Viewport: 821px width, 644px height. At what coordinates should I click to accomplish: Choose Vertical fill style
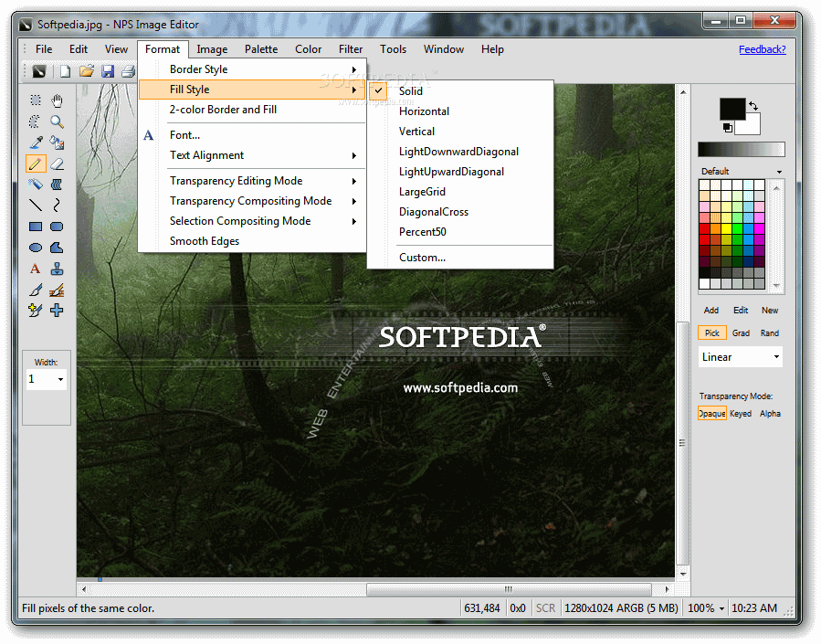(460, 132)
